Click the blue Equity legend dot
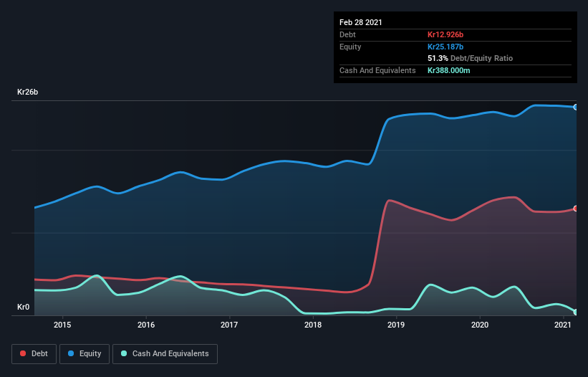 pyautogui.click(x=71, y=353)
